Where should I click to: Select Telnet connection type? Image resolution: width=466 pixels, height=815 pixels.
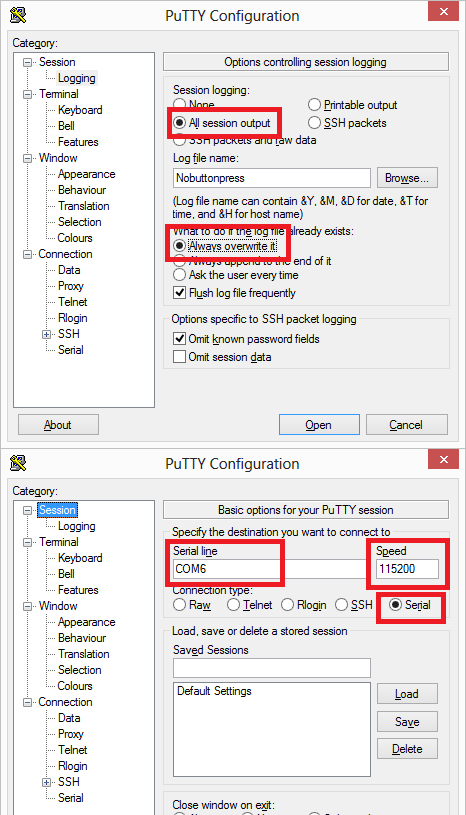[233, 605]
